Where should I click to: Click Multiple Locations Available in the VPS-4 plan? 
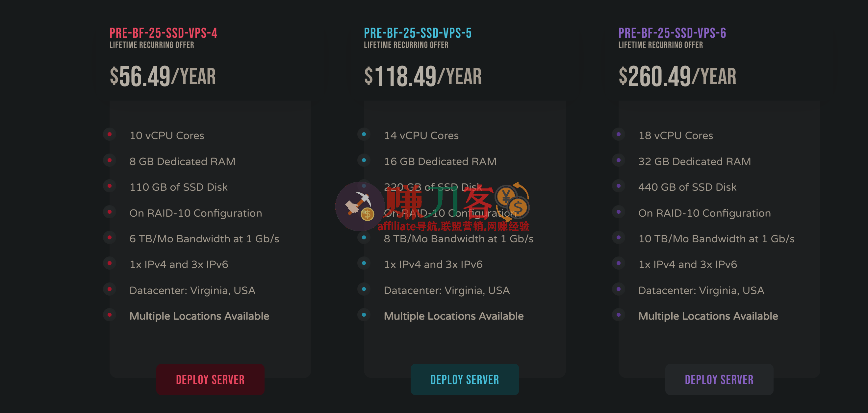click(199, 316)
